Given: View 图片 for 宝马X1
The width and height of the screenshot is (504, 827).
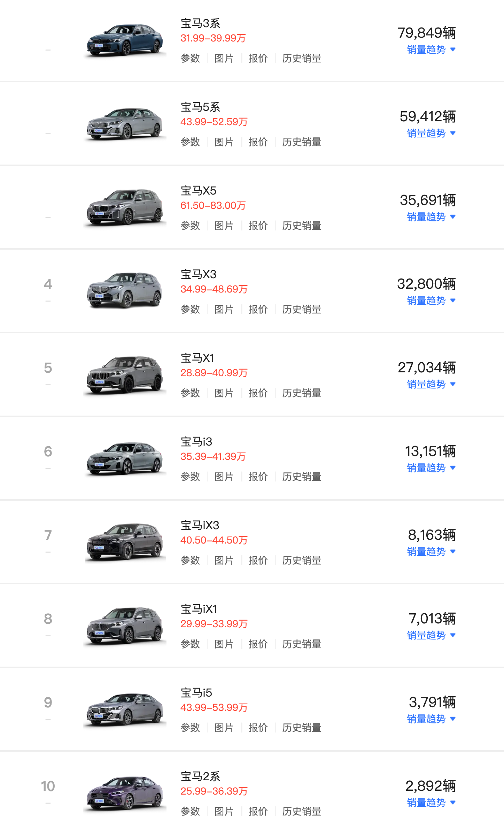Looking at the screenshot, I should (x=224, y=393).
